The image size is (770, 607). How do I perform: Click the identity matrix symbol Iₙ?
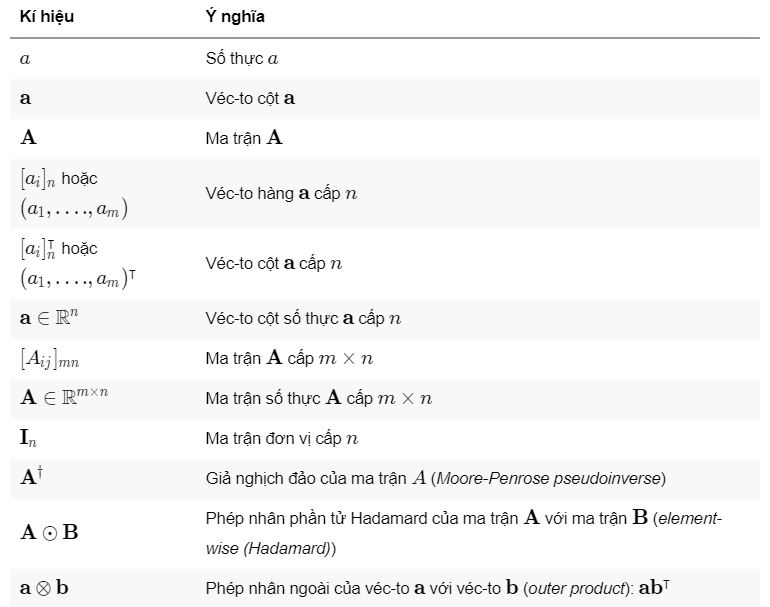tap(30, 438)
